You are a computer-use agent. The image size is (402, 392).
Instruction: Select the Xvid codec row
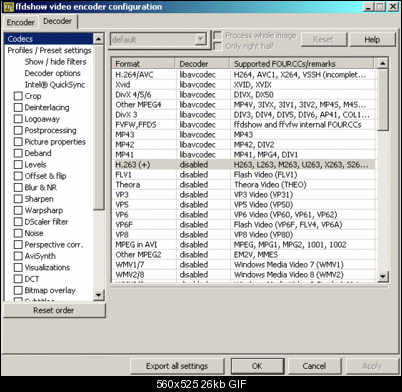[x=244, y=85]
